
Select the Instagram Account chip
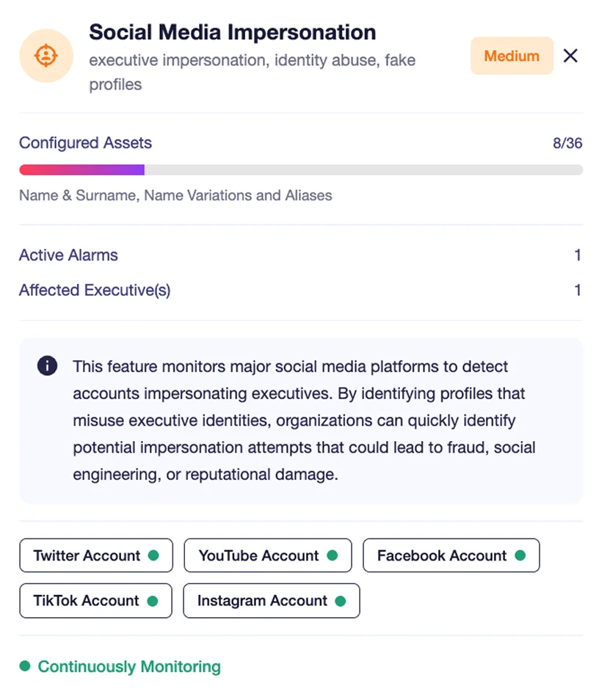272,601
